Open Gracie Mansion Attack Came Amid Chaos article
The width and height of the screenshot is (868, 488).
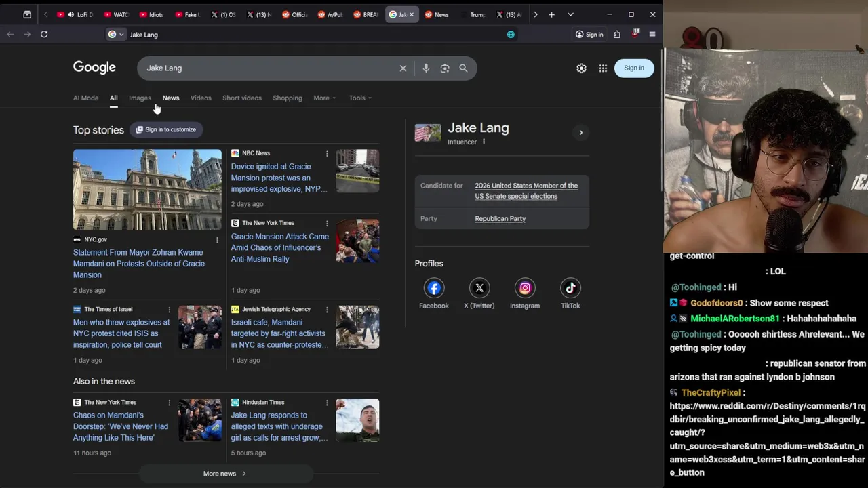279,247
